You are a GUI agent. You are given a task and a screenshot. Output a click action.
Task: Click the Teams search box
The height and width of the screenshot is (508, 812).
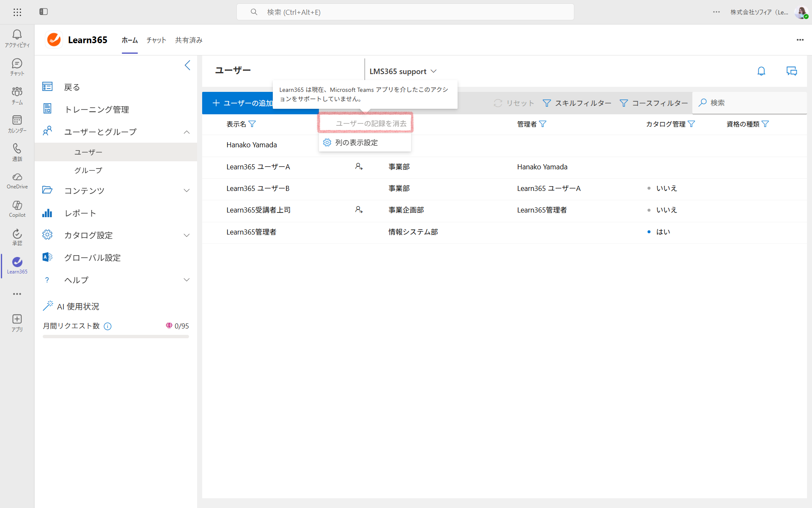405,12
